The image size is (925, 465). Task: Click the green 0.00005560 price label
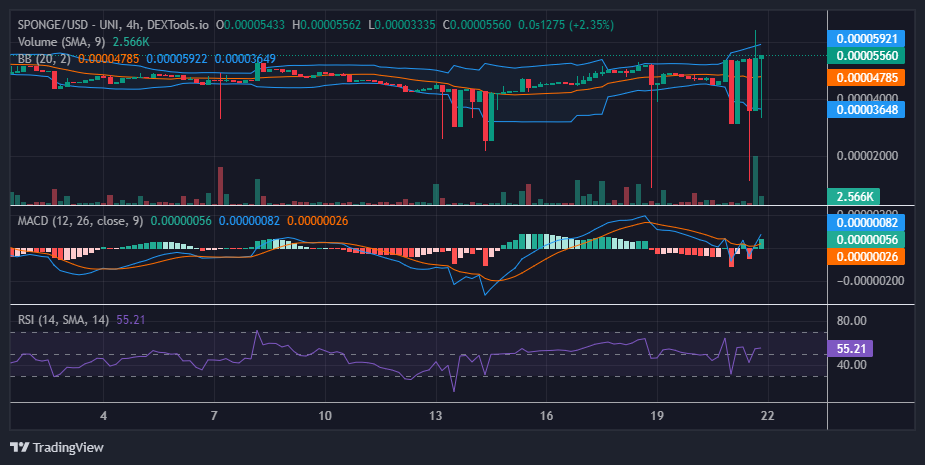coord(866,55)
